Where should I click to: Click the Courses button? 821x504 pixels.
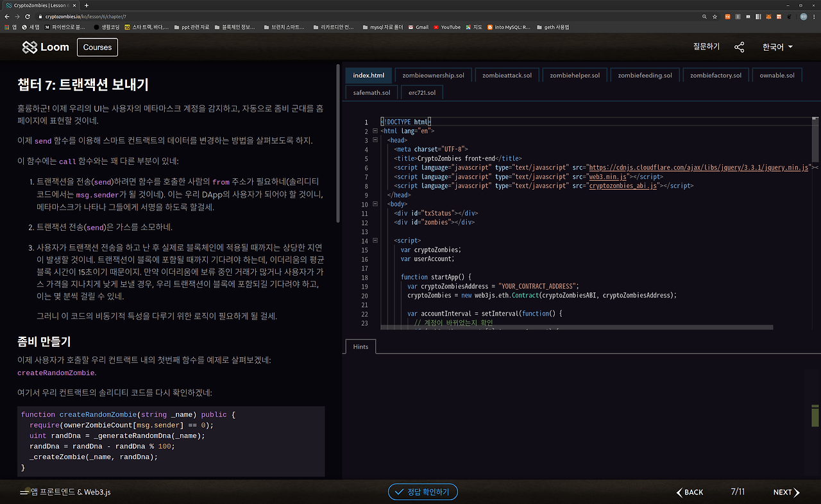click(x=97, y=47)
